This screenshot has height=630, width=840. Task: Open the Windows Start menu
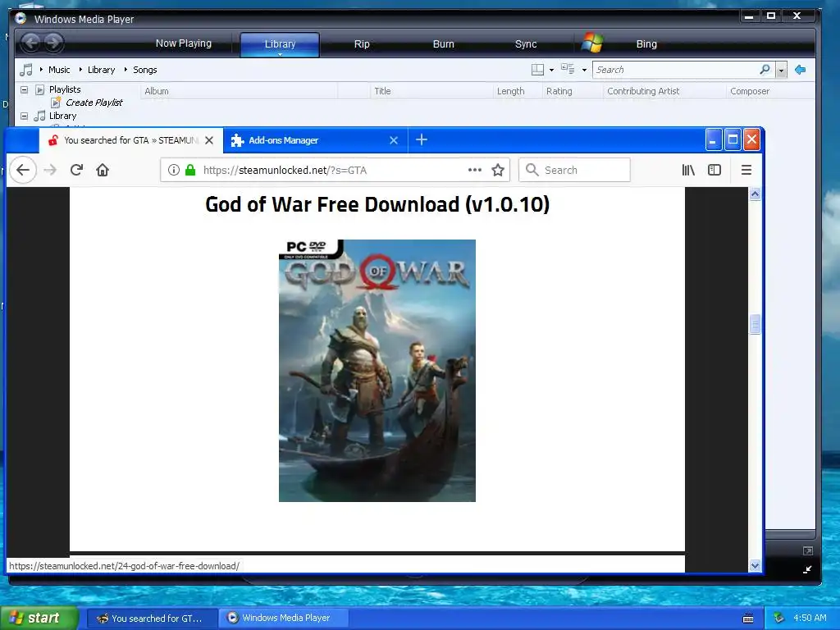point(39,619)
